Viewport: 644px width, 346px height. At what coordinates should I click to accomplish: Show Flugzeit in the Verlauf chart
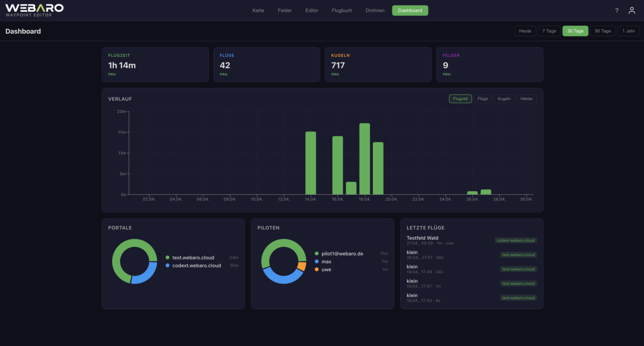(460, 99)
